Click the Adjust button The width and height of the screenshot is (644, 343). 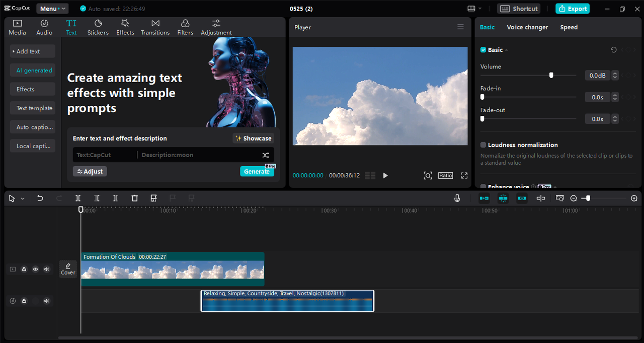click(x=90, y=171)
